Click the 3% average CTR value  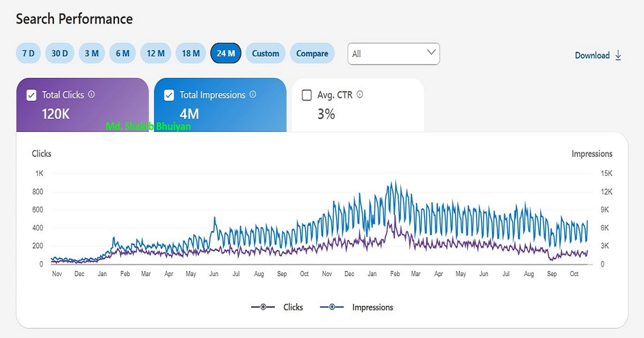click(326, 114)
